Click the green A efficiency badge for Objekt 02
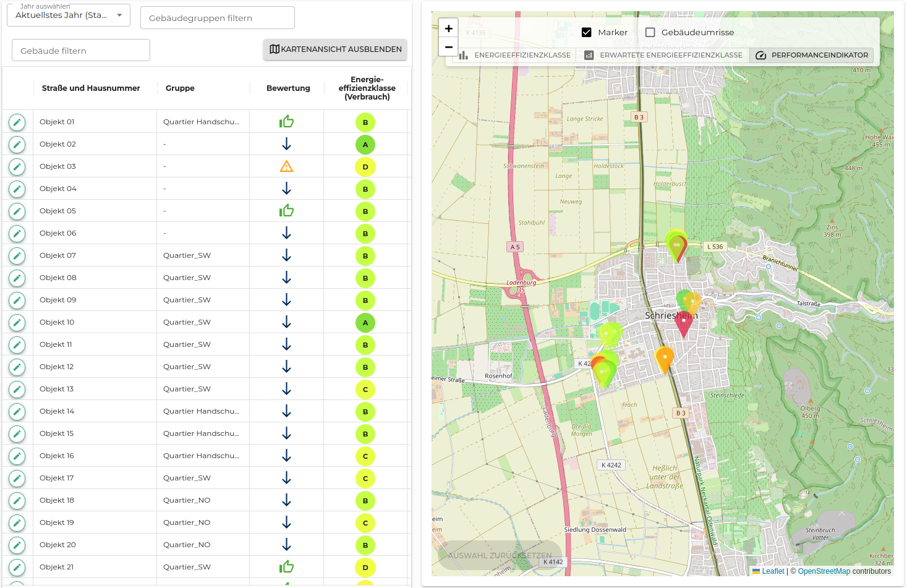 (365, 145)
